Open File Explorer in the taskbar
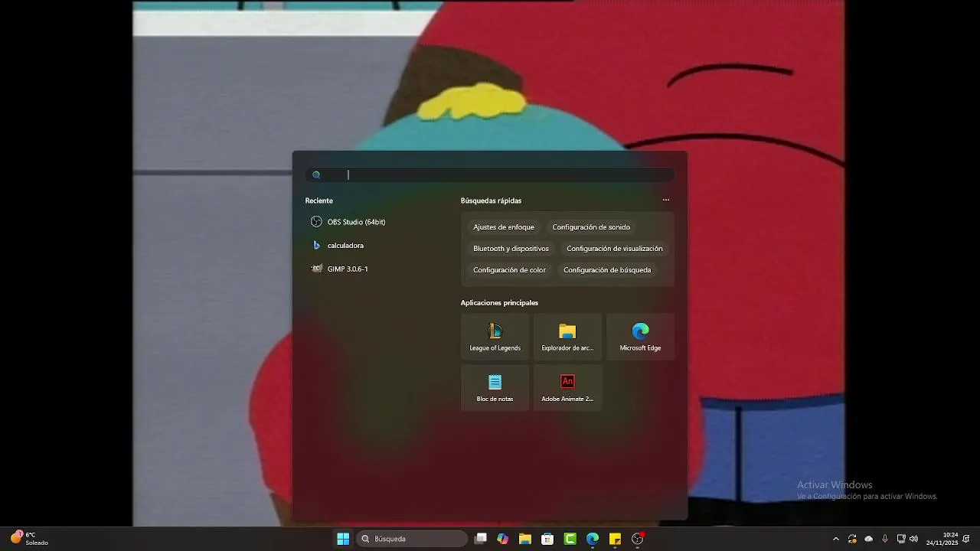Viewport: 980px width, 551px height. pos(524,539)
